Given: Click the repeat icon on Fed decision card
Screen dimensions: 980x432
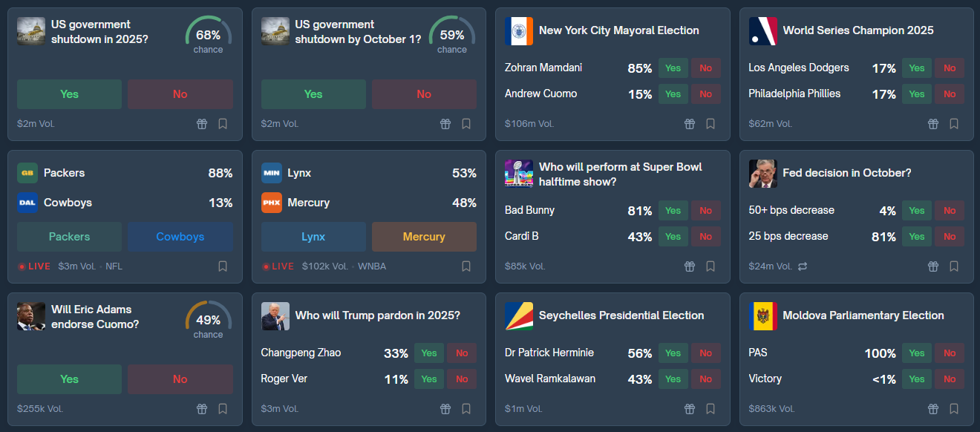Looking at the screenshot, I should tap(803, 266).
